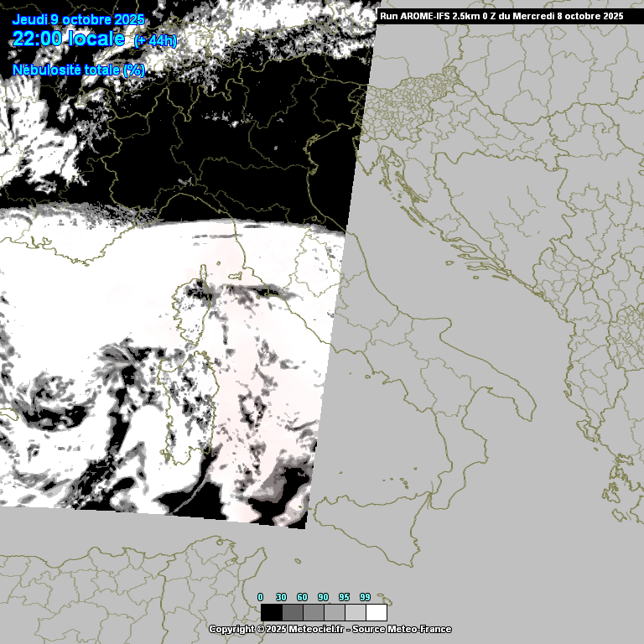Click the "Jeudi 9 octobre 2025" date label
644x644 pixels.
click(x=78, y=20)
